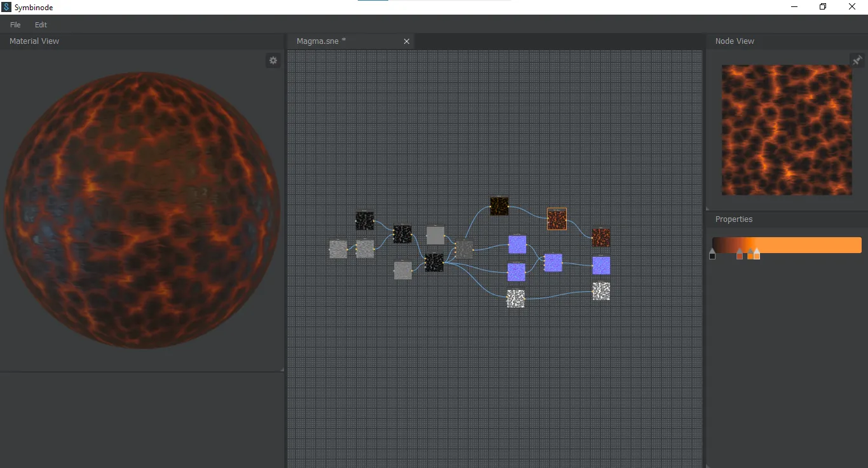Maximize or restore the Symbinode window
The width and height of the screenshot is (868, 468).
pos(823,7)
